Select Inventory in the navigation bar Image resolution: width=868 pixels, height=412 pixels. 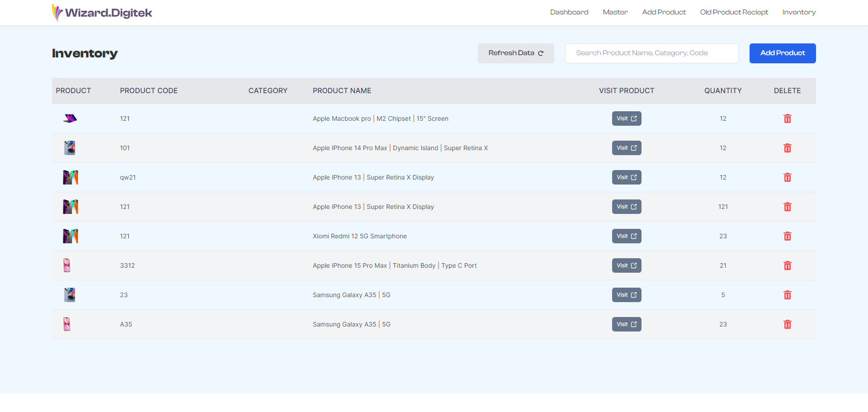(x=799, y=12)
